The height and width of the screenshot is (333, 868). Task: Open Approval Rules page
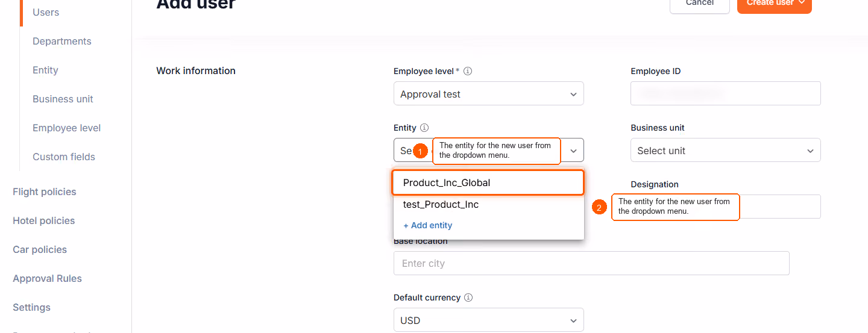pos(47,278)
